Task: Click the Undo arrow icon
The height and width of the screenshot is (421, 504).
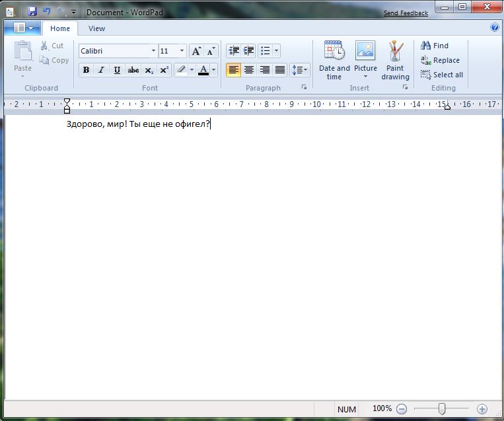Action: click(47, 12)
